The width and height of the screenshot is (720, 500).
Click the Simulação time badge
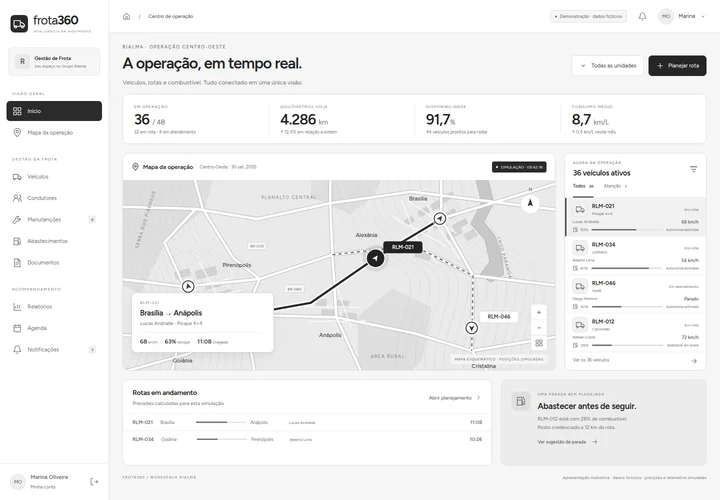[519, 167]
